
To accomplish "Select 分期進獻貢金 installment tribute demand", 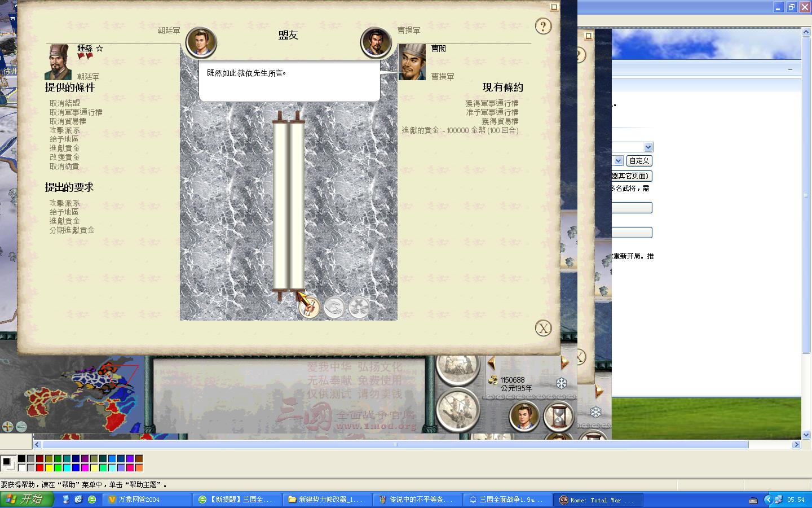I will tap(72, 230).
